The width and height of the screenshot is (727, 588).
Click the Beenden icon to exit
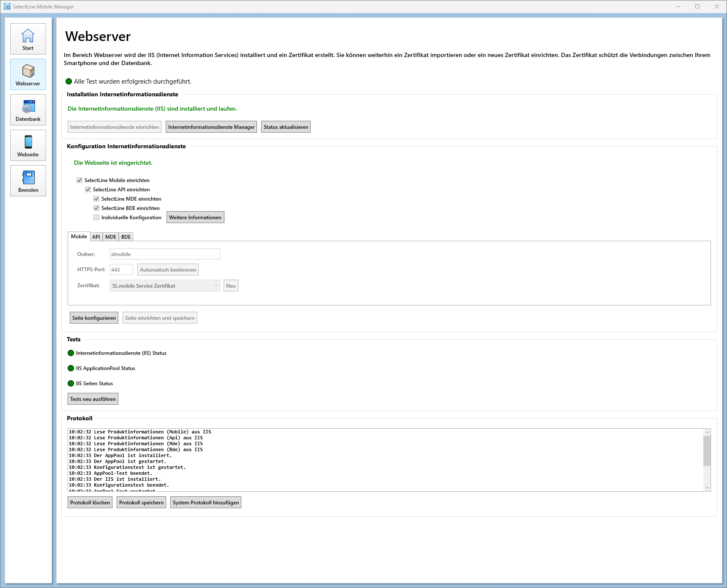[x=28, y=181]
